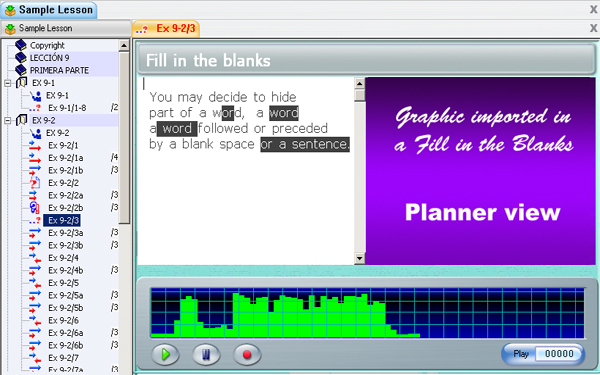Click inside the audio waveform display

coord(368,313)
